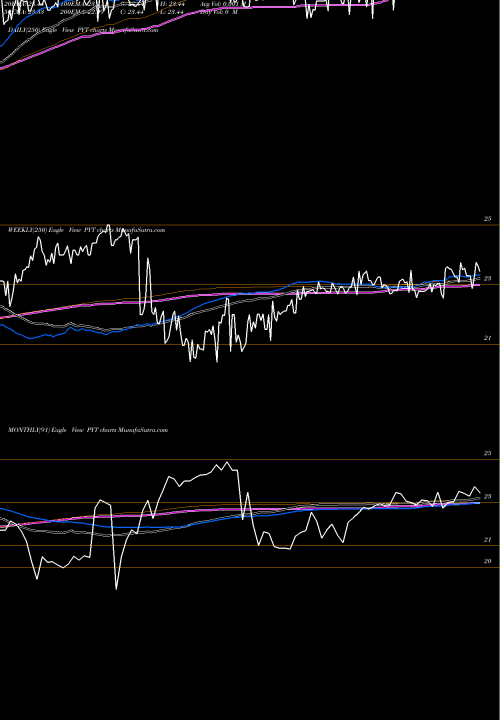
Task: Click the 'Day Vol: 0 M' reading
Action: 219,12
